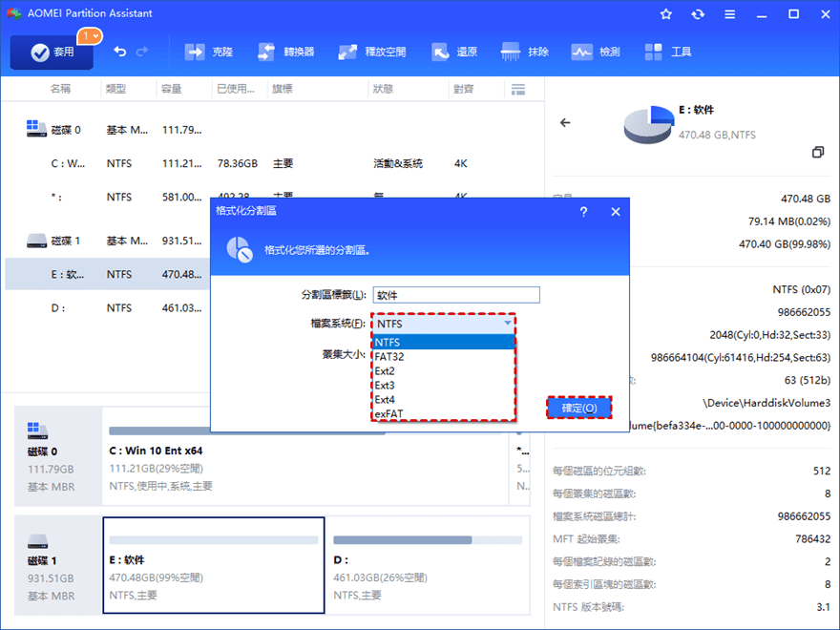Open the 釋放空間 free up space tool

371,52
